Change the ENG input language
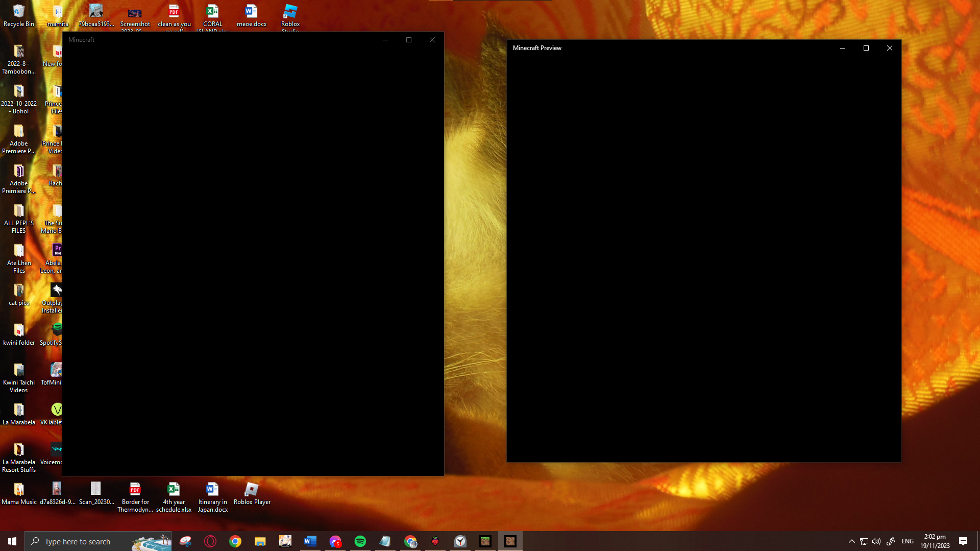 click(x=908, y=541)
